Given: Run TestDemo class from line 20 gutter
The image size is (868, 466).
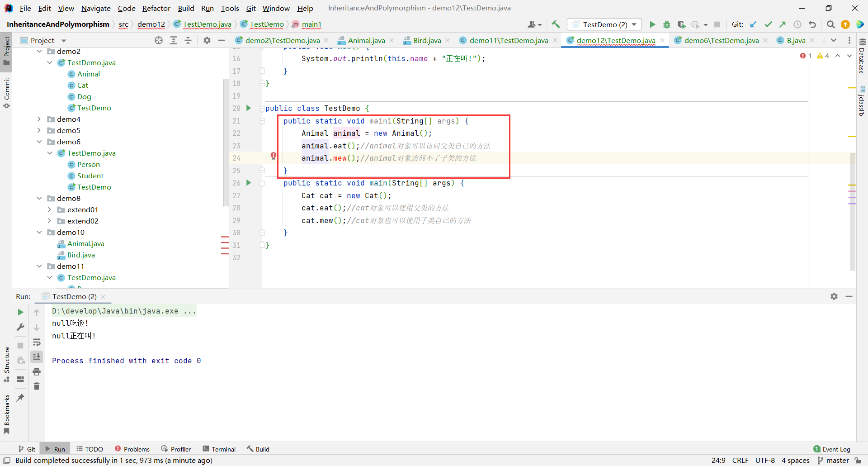Looking at the screenshot, I should pos(249,108).
